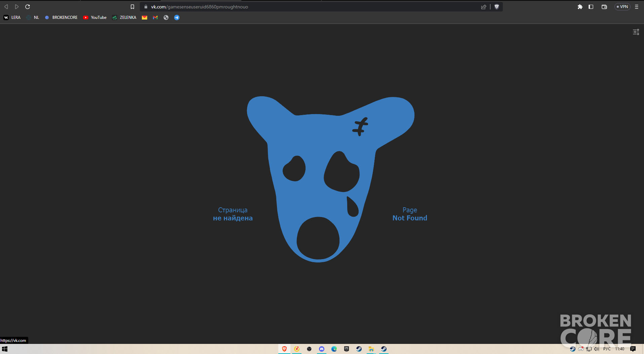
Task: Open the browser main menu
Action: (637, 7)
